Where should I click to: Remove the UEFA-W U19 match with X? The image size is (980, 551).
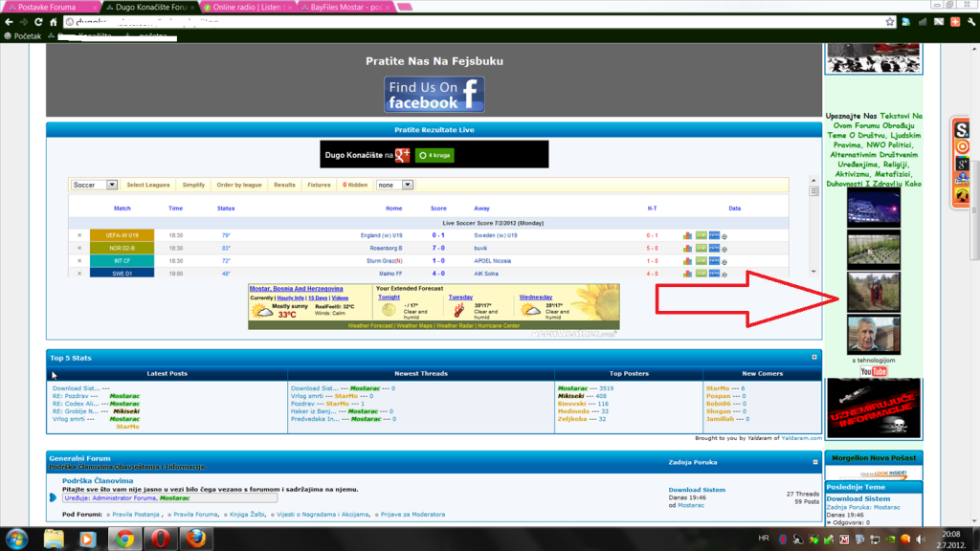pos(79,235)
